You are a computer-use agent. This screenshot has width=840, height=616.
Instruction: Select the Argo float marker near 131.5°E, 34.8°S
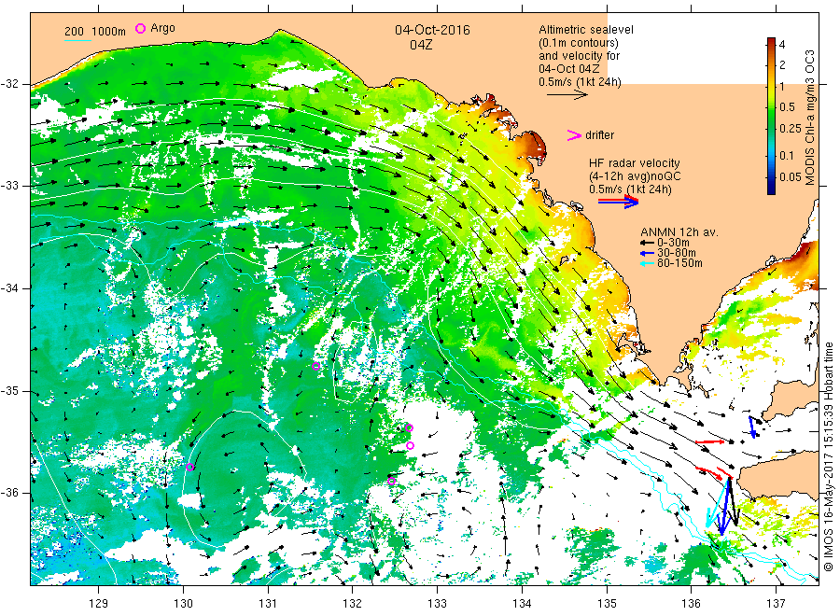[316, 367]
